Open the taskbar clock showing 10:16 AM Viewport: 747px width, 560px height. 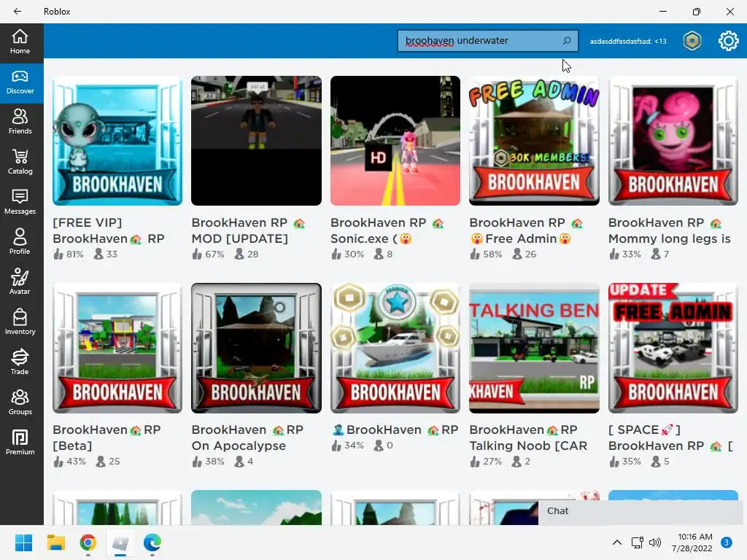tap(692, 542)
